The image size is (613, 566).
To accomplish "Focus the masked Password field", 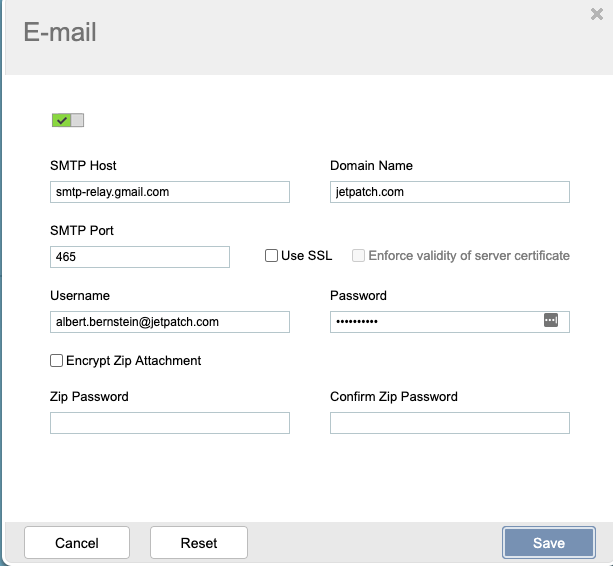I will click(x=435, y=322).
